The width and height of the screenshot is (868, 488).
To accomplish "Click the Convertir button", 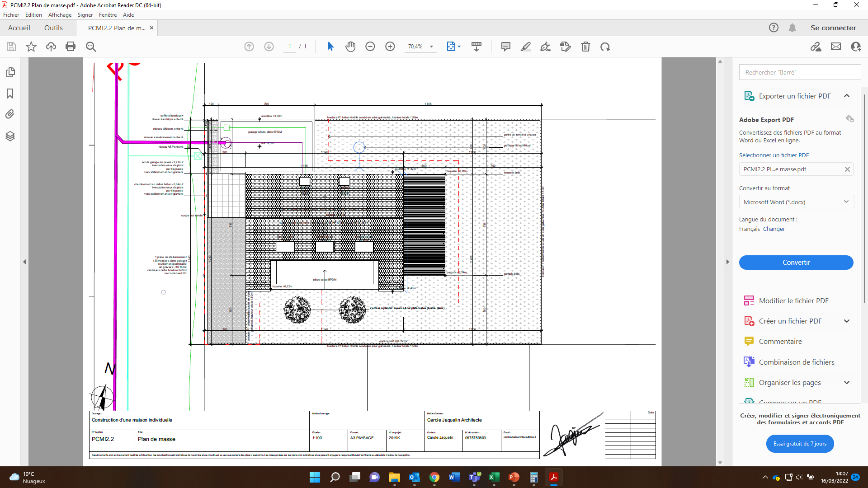I will (796, 263).
